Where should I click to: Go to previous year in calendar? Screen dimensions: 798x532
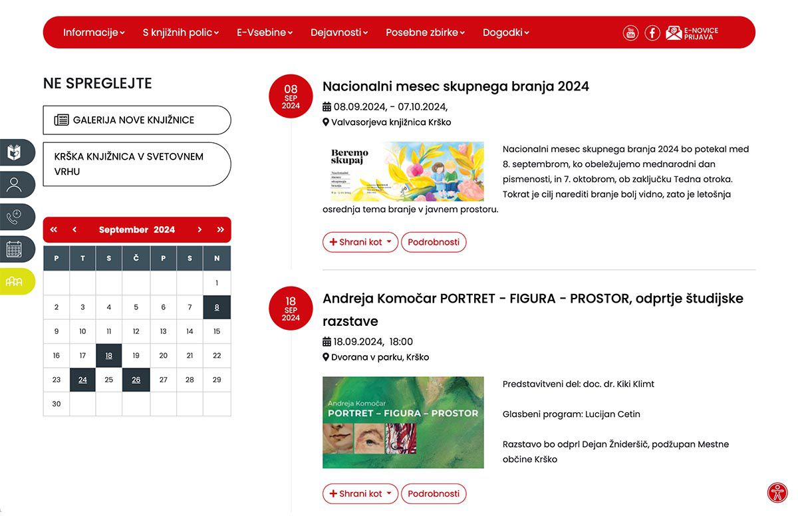tap(54, 229)
